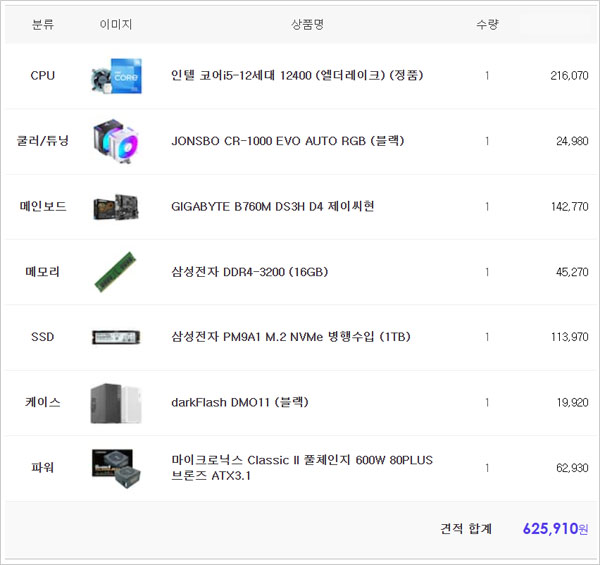This screenshot has width=600, height=565.
Task: Click the Micronics power supply thumbnail
Action: [116, 468]
